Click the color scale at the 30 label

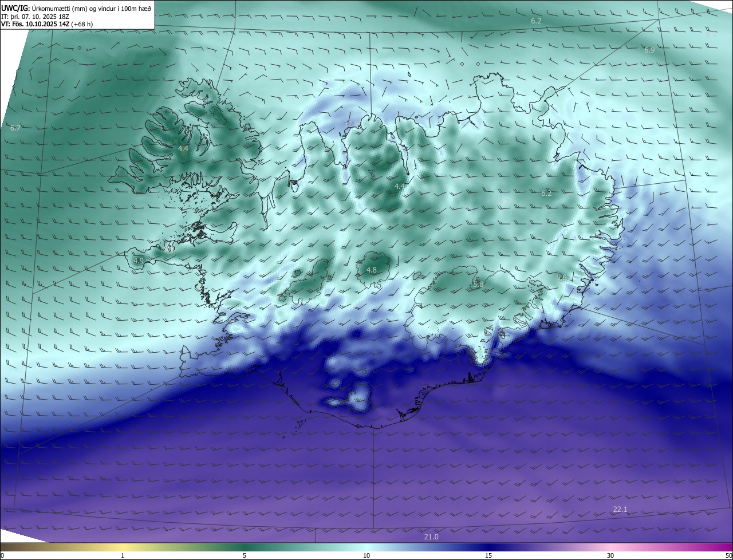pyautogui.click(x=610, y=555)
